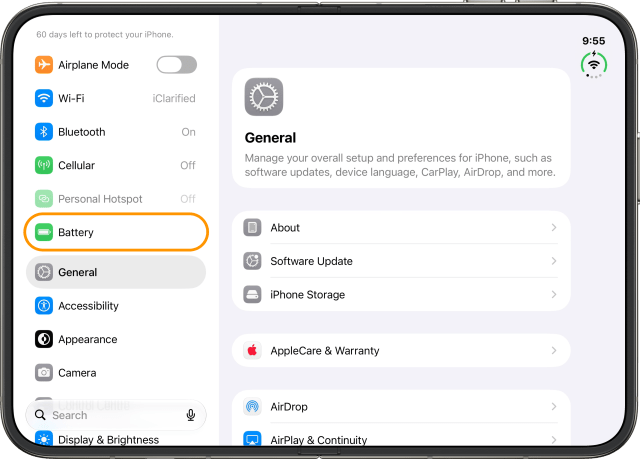Click the AppleCare red apple icon
The width and height of the screenshot is (640, 459).
[252, 350]
